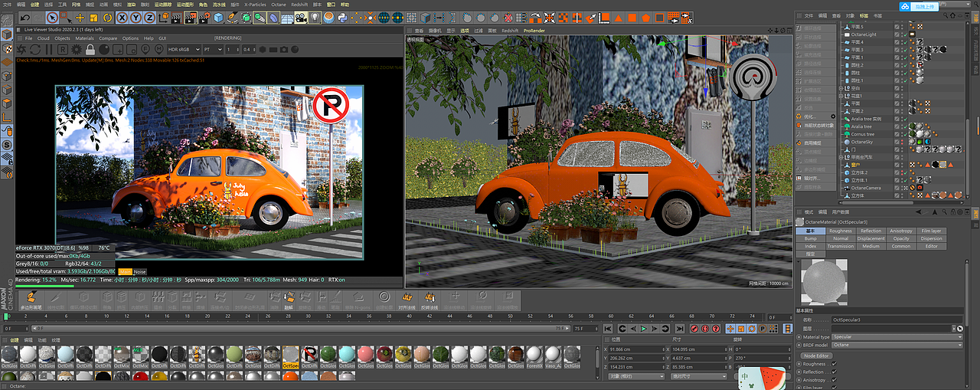Click Live Viewer clay mode sphere icon

coord(103,49)
